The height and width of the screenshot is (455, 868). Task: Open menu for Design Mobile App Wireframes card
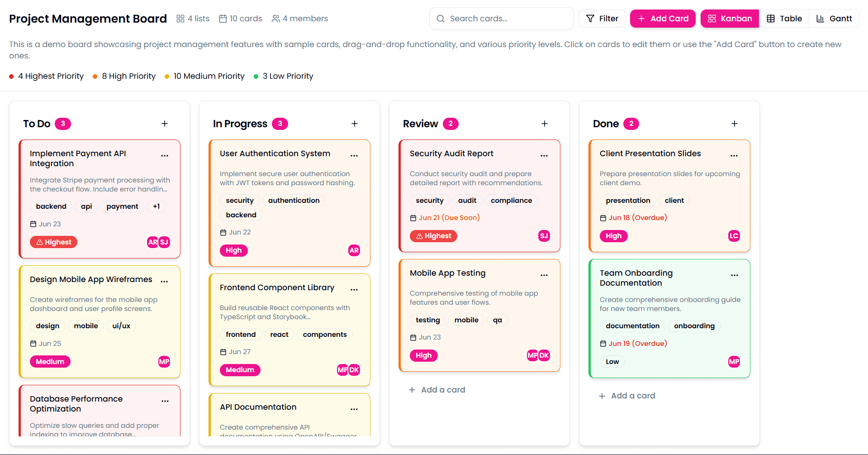(x=164, y=281)
